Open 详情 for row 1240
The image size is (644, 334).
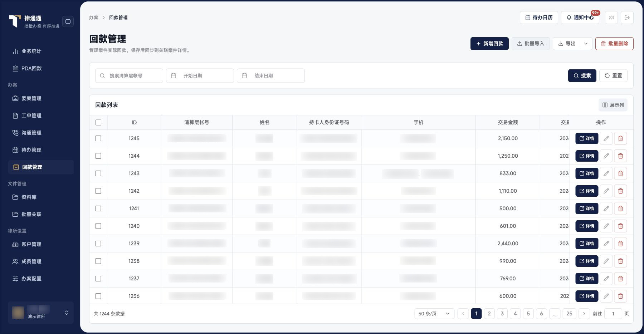(x=587, y=226)
